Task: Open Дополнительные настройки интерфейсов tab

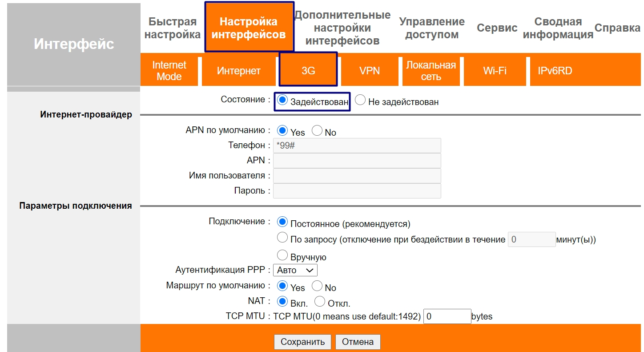Action: click(342, 28)
